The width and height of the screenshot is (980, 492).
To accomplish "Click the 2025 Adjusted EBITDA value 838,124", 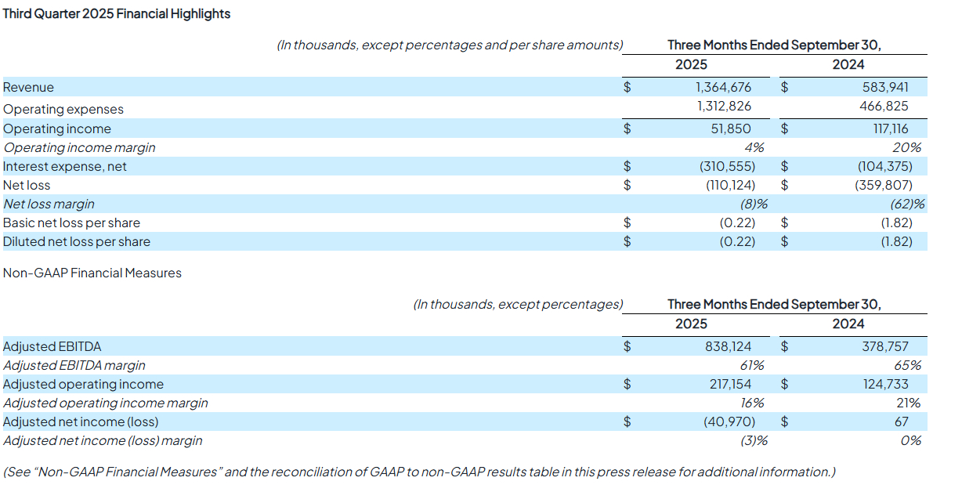I will [728, 346].
